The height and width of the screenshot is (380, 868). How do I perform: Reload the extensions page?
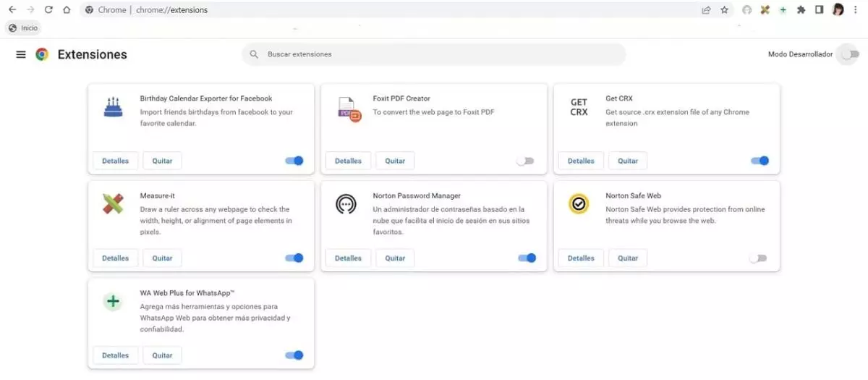coord(48,10)
